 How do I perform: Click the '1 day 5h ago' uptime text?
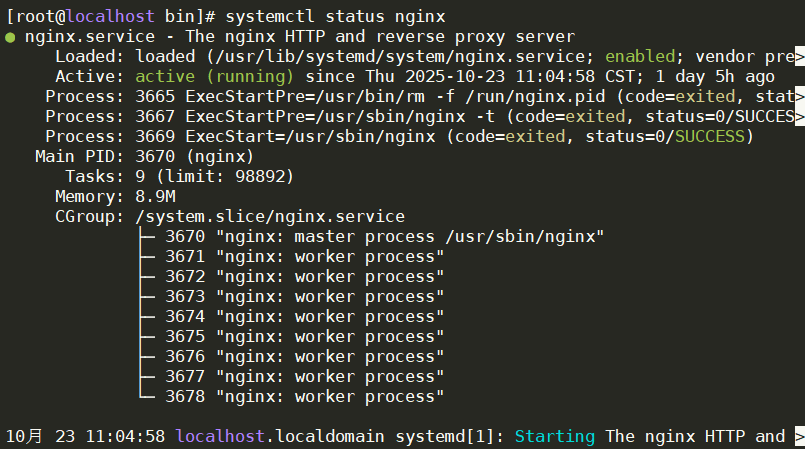(715, 76)
